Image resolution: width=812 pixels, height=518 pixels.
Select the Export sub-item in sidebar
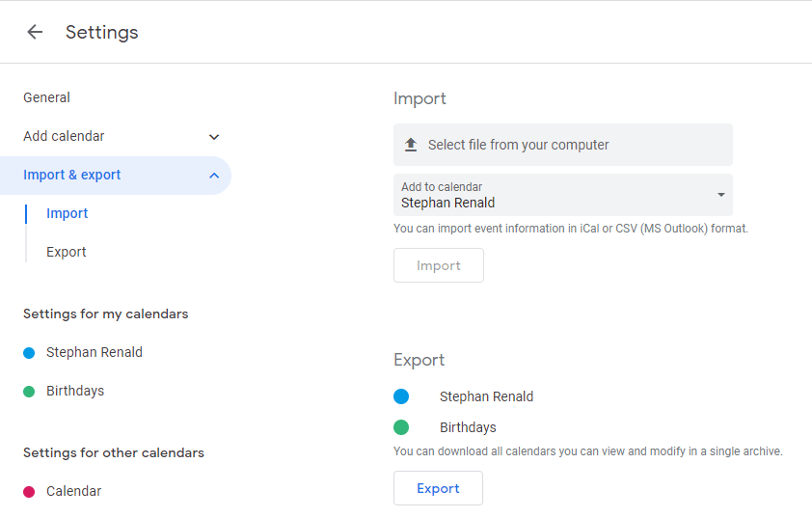coord(67,252)
